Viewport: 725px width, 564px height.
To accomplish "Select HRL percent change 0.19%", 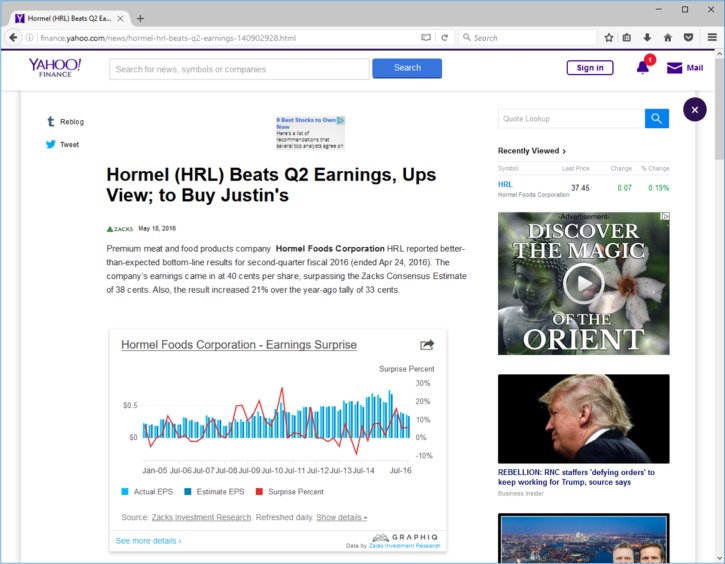I will [658, 188].
